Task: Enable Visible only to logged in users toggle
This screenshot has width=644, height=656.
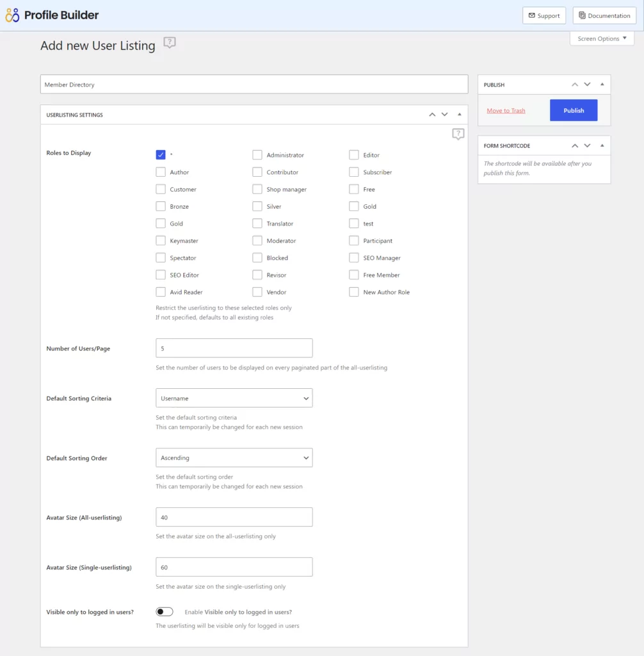Action: tap(165, 612)
